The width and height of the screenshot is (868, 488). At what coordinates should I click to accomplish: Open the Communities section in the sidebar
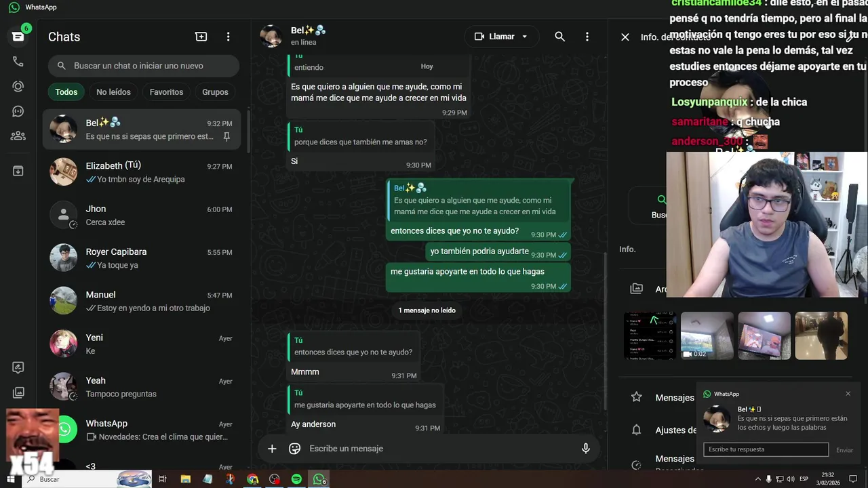pyautogui.click(x=18, y=136)
